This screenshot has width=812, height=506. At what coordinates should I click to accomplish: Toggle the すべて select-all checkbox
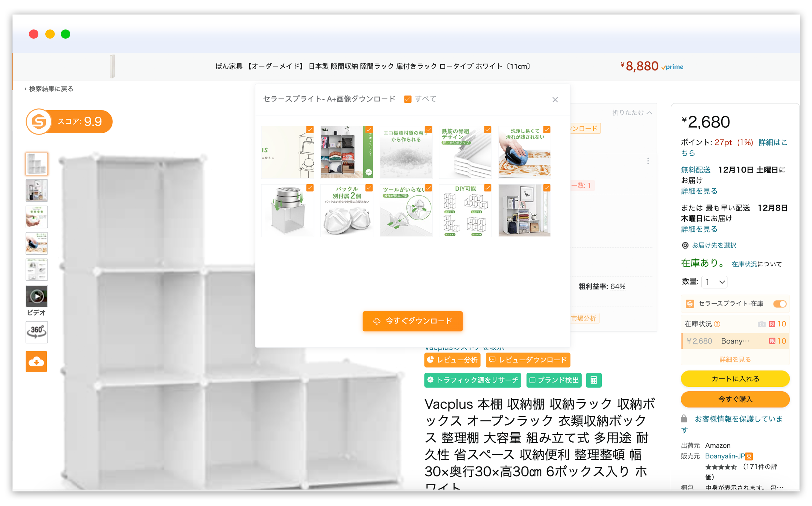(407, 99)
